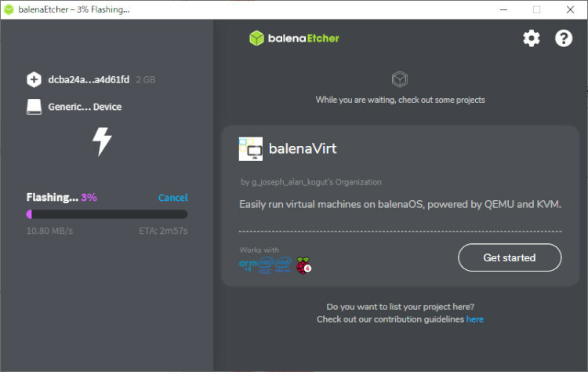Click the 'While you are waiting' message
The height and width of the screenshot is (372, 588).
pos(400,100)
